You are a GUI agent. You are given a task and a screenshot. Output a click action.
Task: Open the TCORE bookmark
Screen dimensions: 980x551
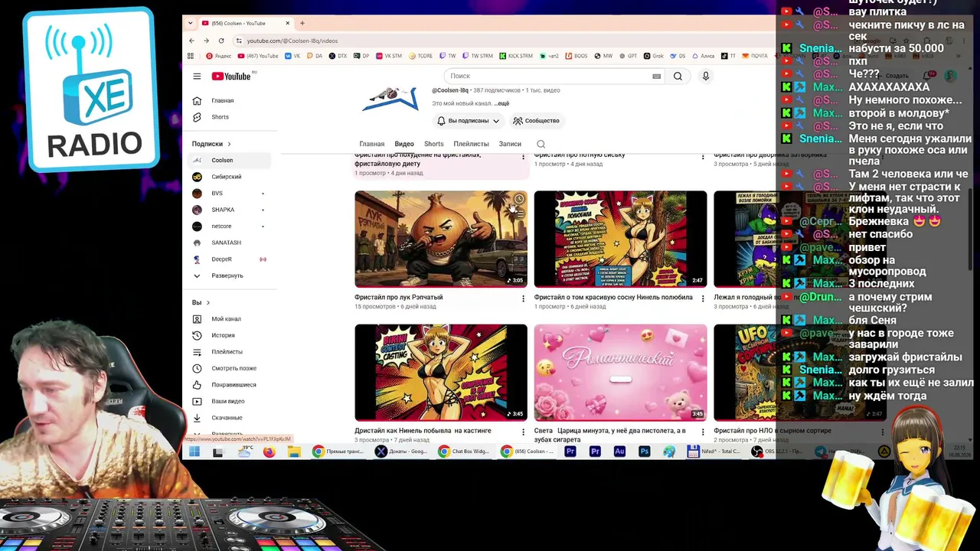click(421, 56)
